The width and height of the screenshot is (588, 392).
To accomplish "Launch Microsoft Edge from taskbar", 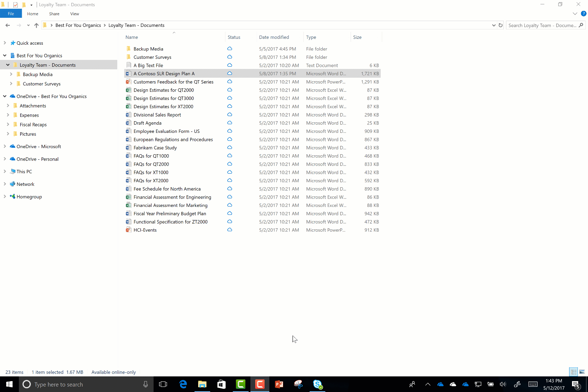I will click(183, 384).
